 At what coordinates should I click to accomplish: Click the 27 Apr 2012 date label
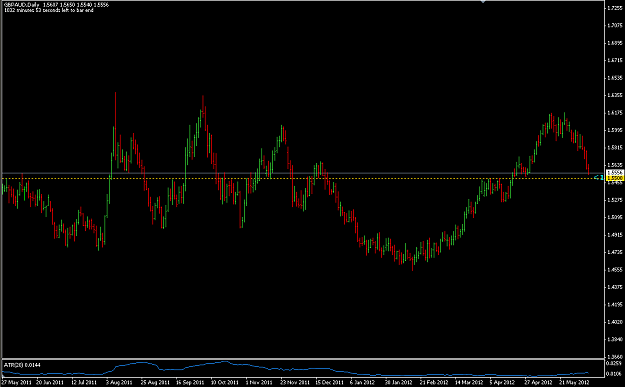pyautogui.click(x=538, y=382)
